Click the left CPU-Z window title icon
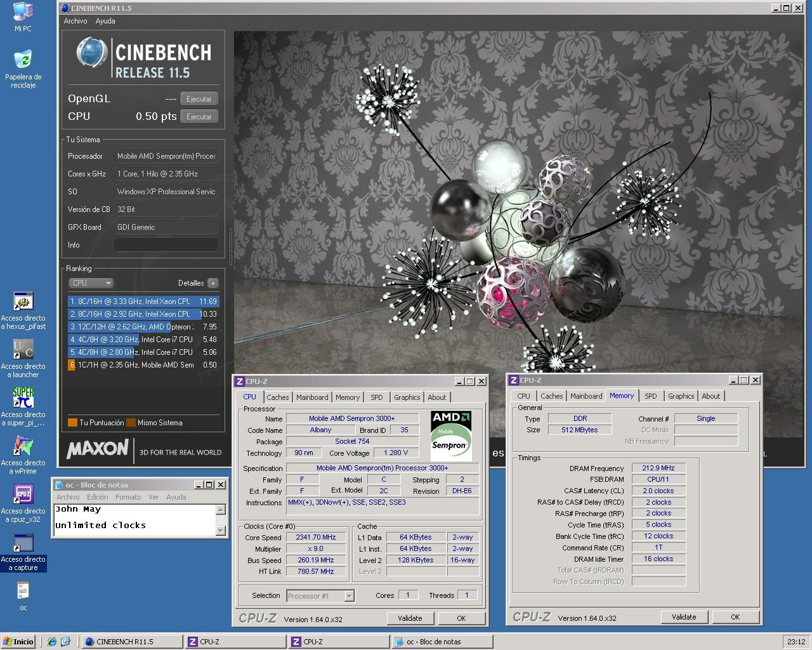Screen dimensions: 812x650 [239, 381]
